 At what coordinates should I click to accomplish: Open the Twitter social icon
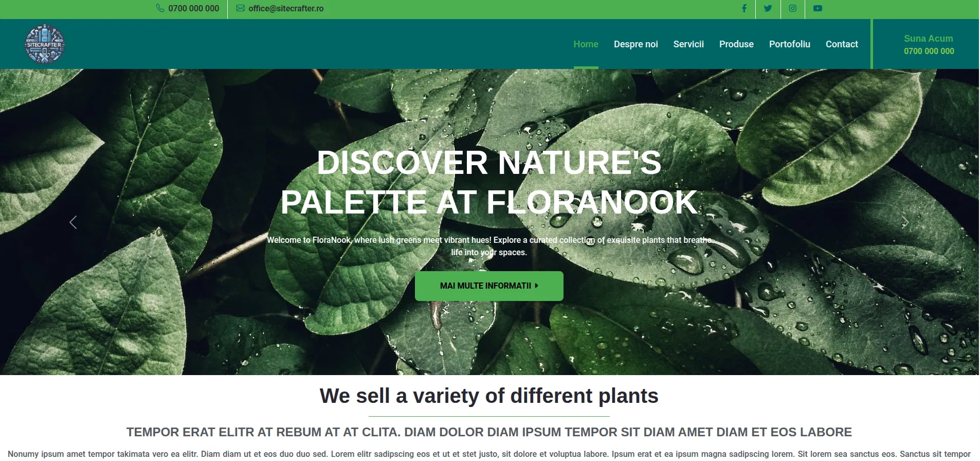[768, 8]
